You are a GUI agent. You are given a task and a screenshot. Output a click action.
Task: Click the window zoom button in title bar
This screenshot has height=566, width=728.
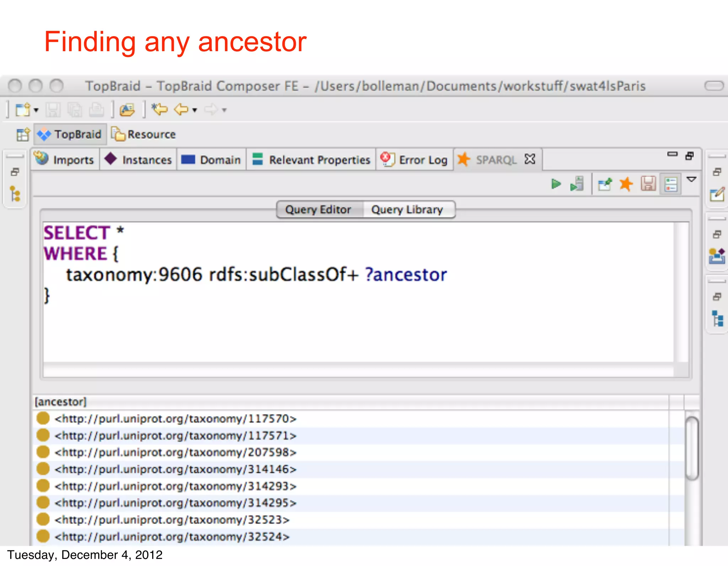tap(56, 86)
